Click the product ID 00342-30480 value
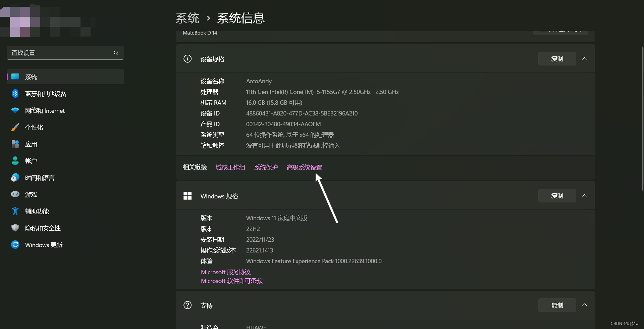The width and height of the screenshot is (644, 329). point(283,124)
